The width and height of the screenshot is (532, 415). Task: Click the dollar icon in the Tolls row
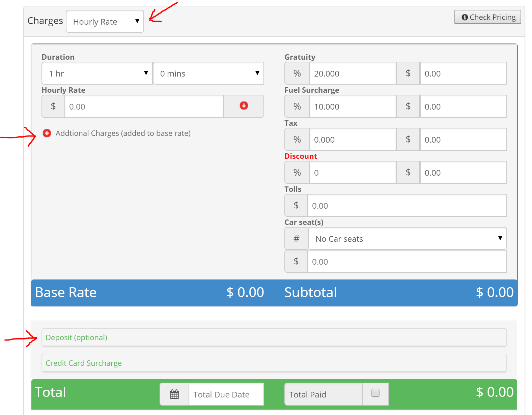point(296,205)
